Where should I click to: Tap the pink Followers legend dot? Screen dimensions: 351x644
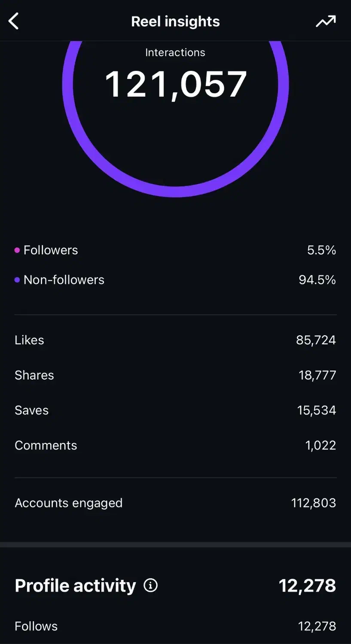(17, 250)
